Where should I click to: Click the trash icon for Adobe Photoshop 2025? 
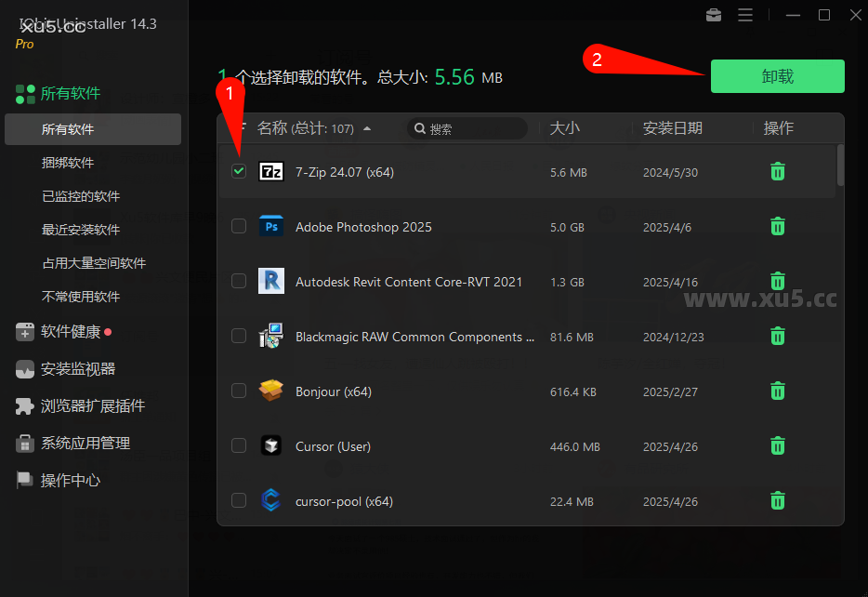(777, 226)
